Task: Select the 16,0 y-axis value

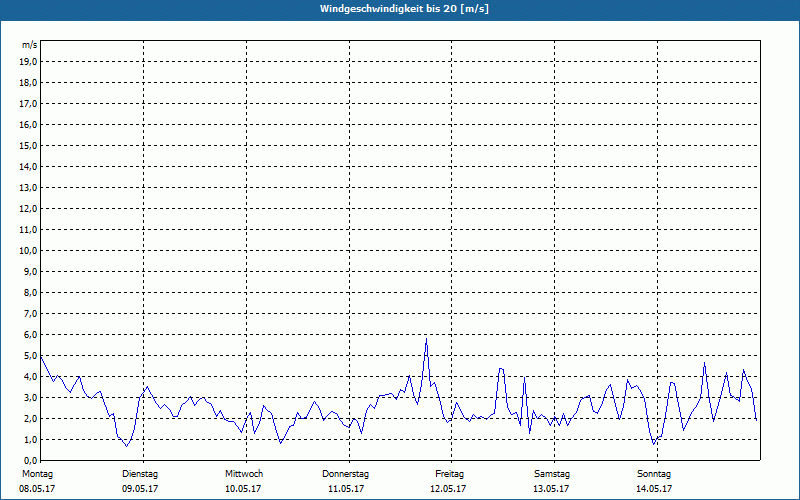Action: (28, 124)
